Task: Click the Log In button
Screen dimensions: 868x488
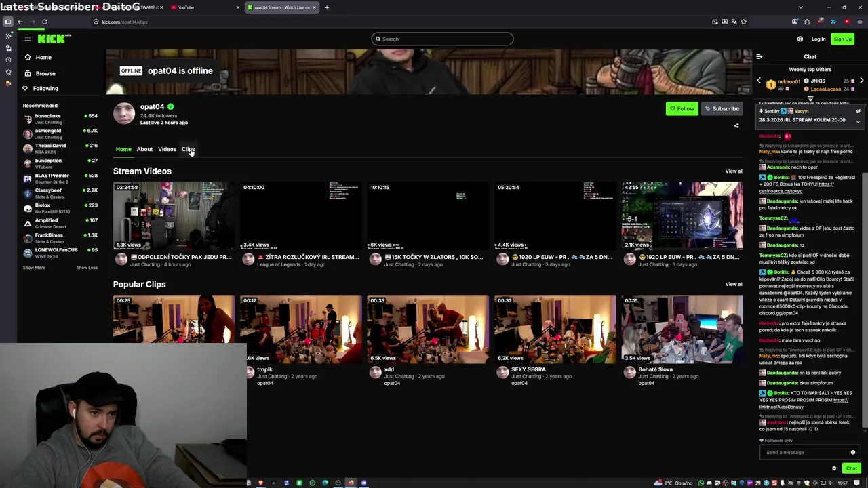Action: 818,39
